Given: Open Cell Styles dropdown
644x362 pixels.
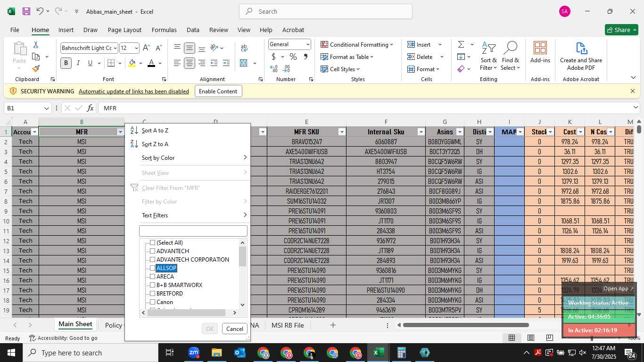Looking at the screenshot, I should 341,69.
